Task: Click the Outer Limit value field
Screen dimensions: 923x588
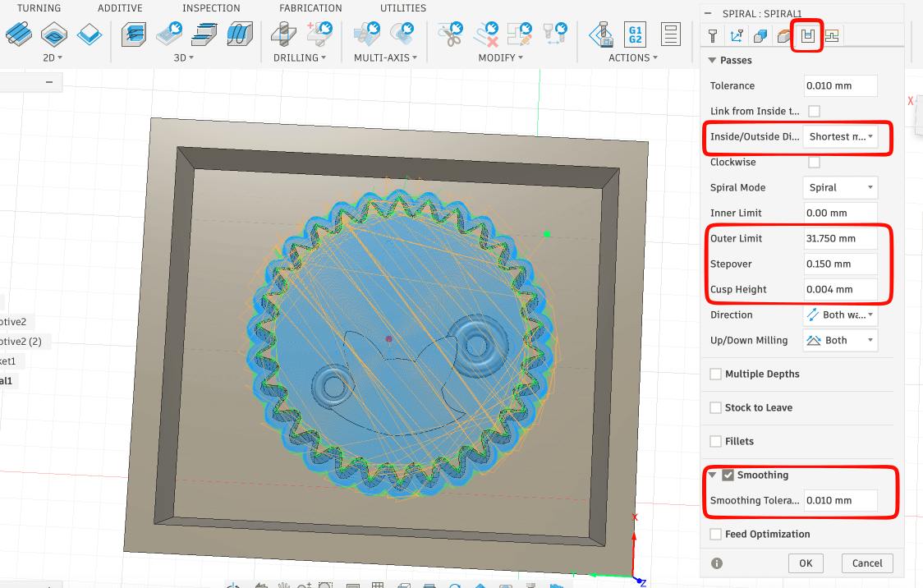Action: click(840, 238)
